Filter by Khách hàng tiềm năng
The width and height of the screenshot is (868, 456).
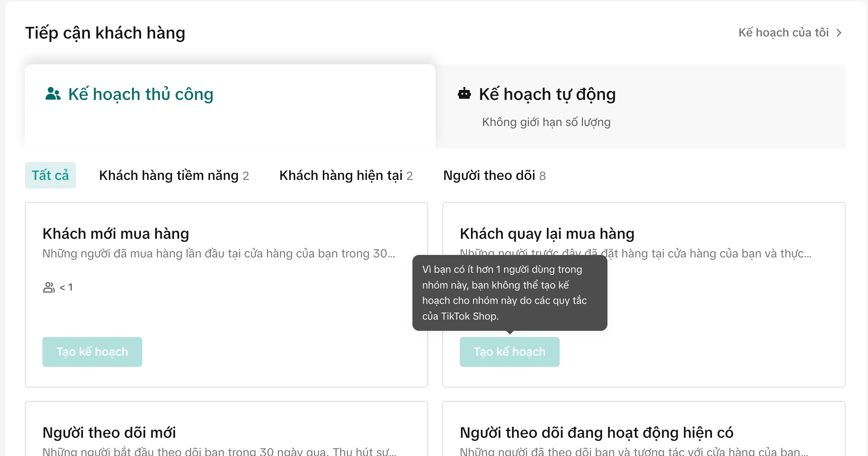173,175
